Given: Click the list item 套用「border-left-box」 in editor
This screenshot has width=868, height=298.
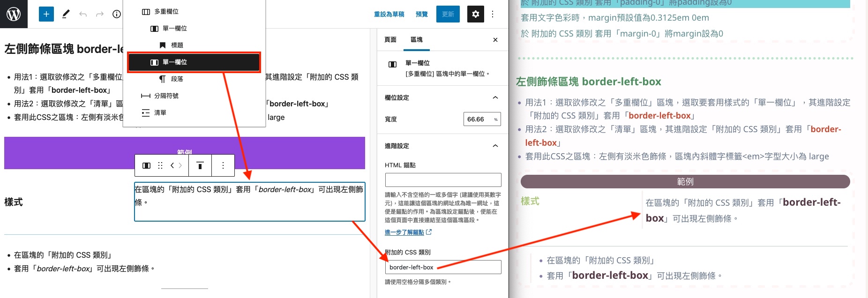Looking at the screenshot, I should click(x=84, y=268).
